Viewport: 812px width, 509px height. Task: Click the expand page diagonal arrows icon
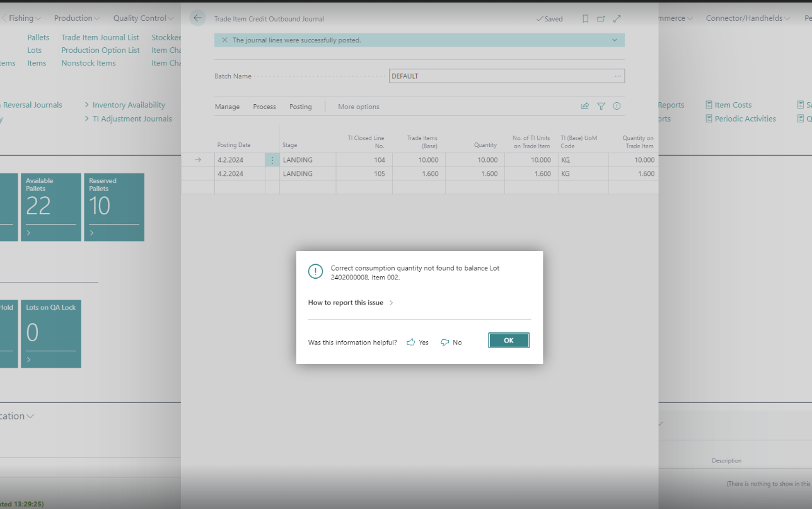click(617, 19)
